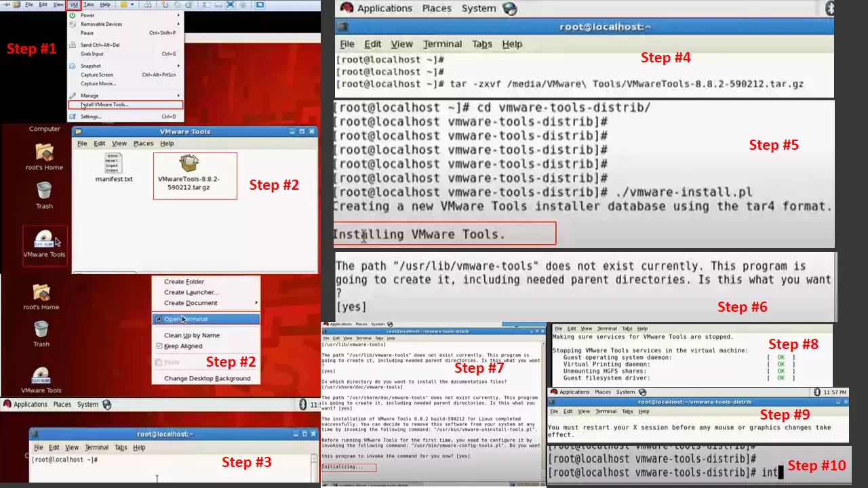Click folder icon in VMware Tools window title bar
Screen dimensions: 868x488
pyautogui.click(x=78, y=131)
